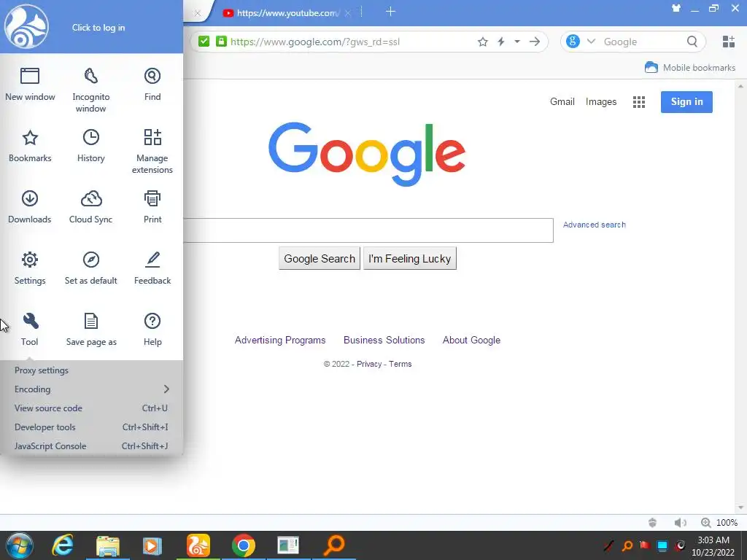
Task: Open About Google link
Action: pyautogui.click(x=471, y=340)
